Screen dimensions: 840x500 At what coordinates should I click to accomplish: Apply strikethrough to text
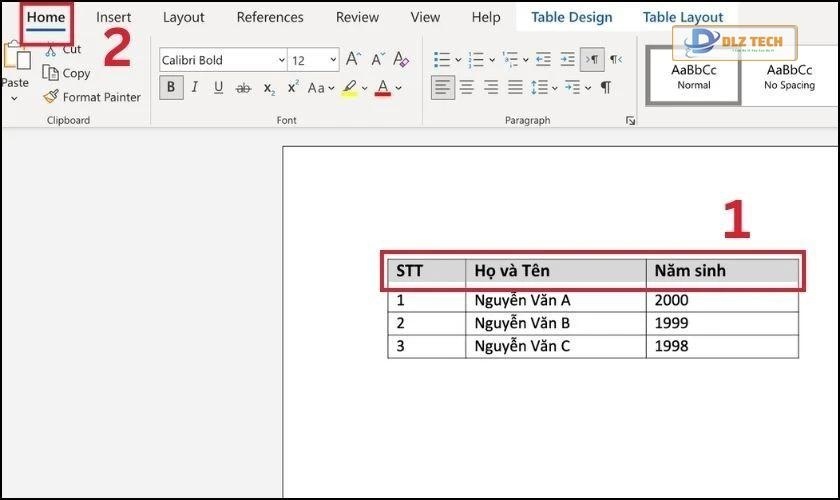(x=243, y=88)
